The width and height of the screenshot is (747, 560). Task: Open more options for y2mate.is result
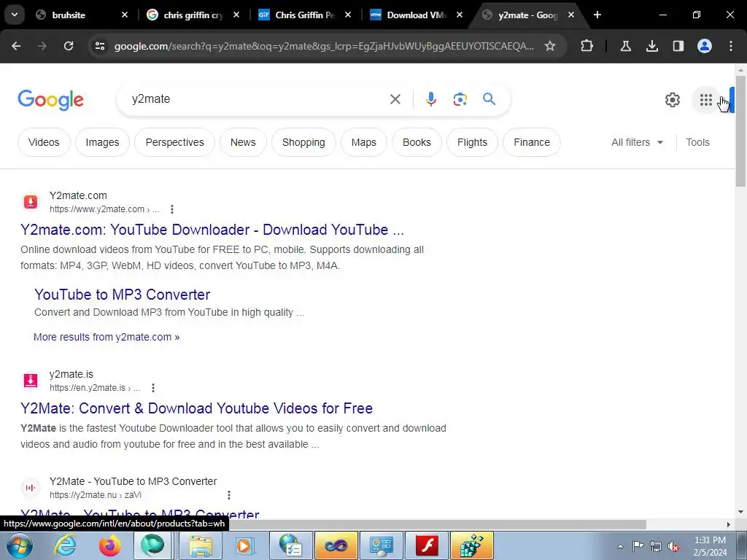pyautogui.click(x=153, y=388)
